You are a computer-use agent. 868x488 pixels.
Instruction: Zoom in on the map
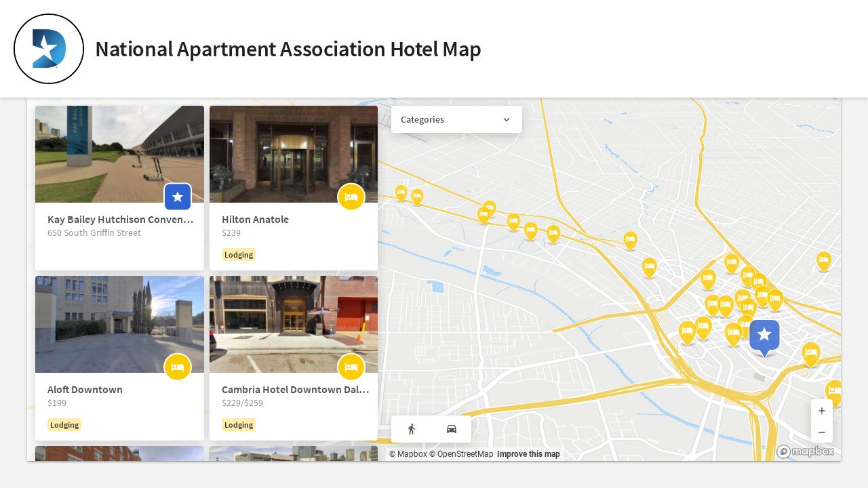[x=821, y=411]
